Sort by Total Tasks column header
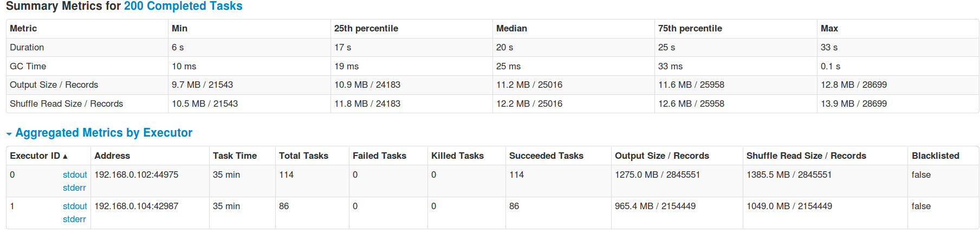This screenshot has width=980, height=239. pyautogui.click(x=303, y=156)
